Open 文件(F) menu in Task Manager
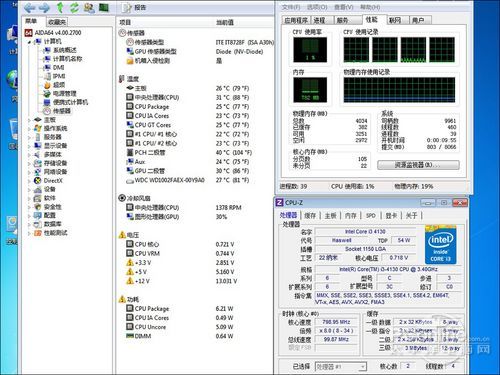The image size is (500, 375). (x=291, y=7)
